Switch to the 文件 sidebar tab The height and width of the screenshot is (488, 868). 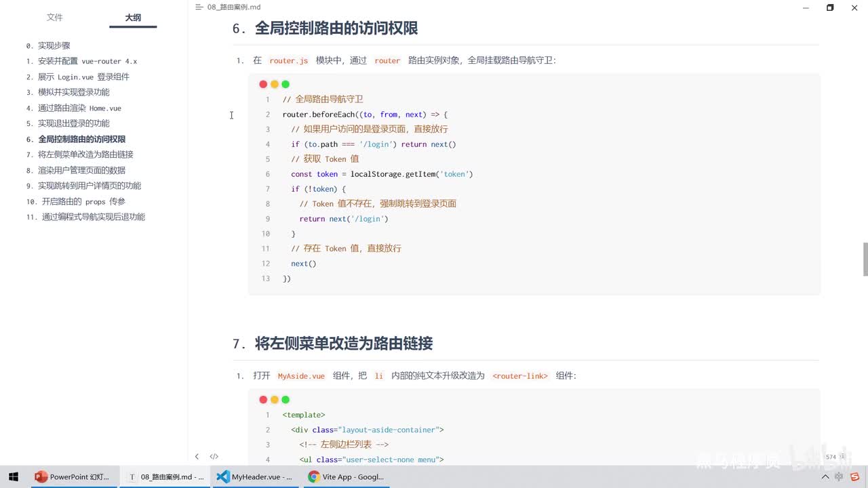[x=54, y=18]
